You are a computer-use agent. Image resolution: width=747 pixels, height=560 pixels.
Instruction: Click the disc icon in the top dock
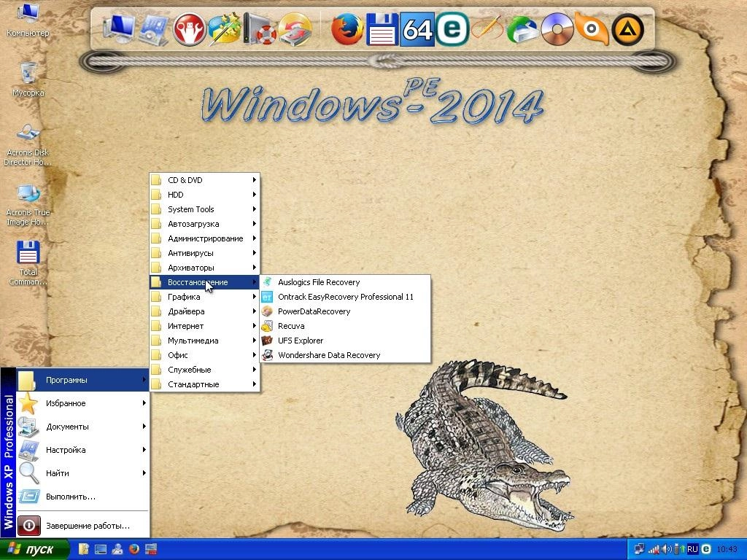(557, 29)
